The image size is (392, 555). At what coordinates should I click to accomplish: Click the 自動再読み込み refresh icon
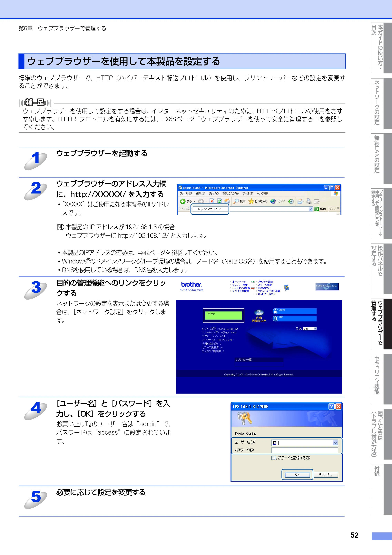[259, 312]
